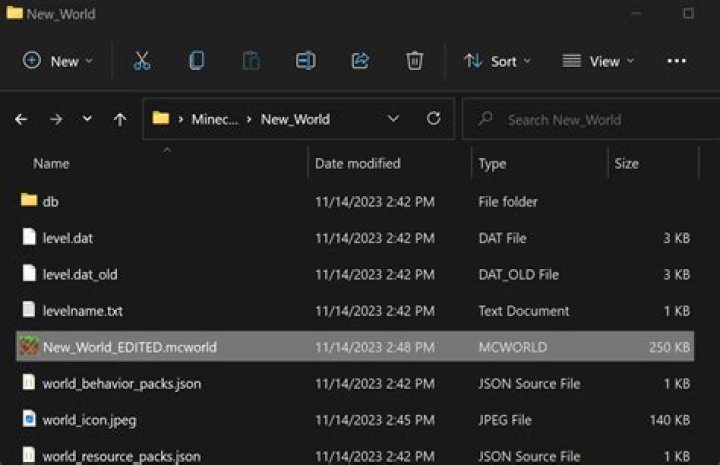720x465 pixels.
Task: Open the See more ellipsis menu
Action: (x=677, y=61)
